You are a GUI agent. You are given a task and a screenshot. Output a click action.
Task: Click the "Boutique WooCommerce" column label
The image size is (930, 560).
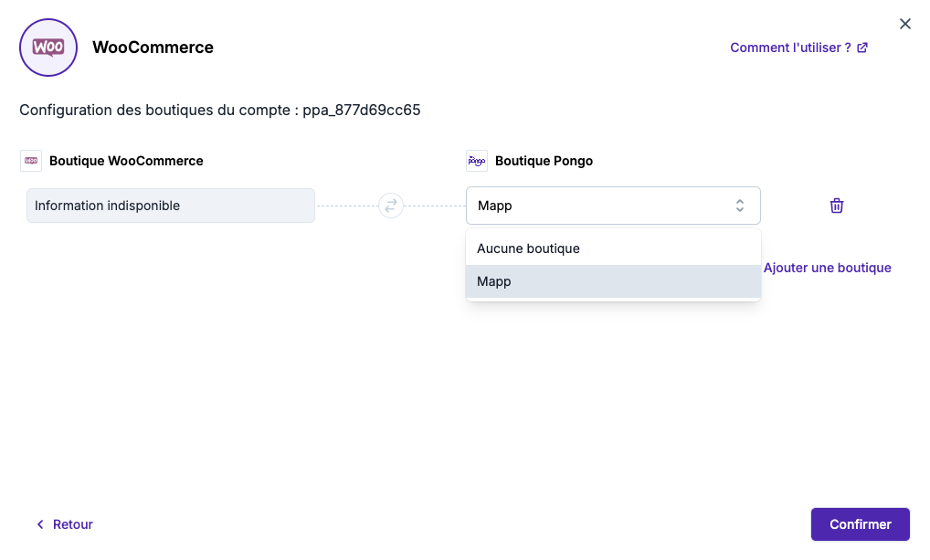coord(126,161)
